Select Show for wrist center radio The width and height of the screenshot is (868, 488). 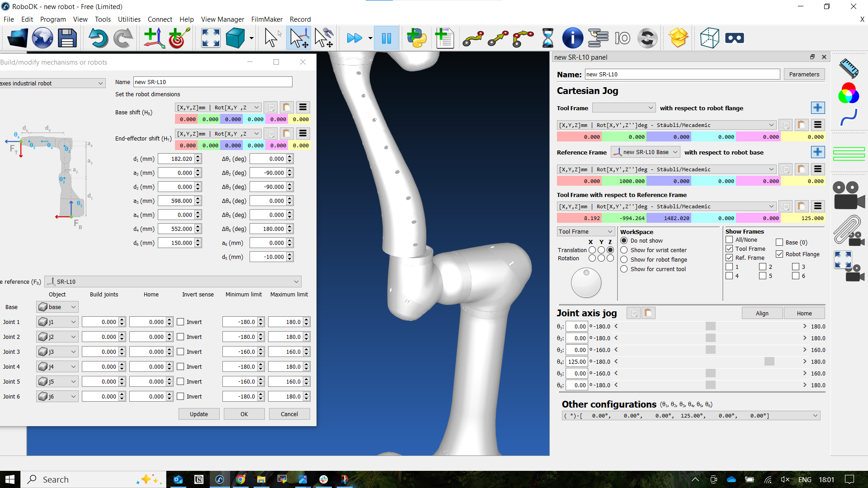click(x=624, y=250)
